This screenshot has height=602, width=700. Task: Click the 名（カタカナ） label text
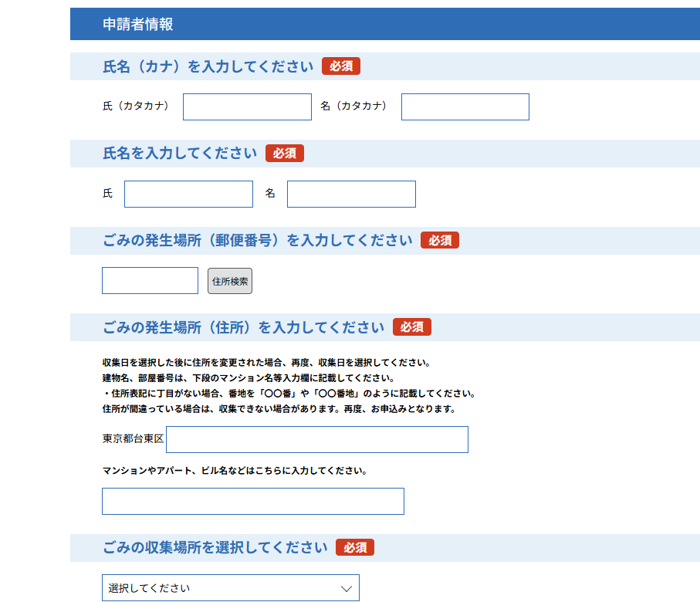pos(353,106)
